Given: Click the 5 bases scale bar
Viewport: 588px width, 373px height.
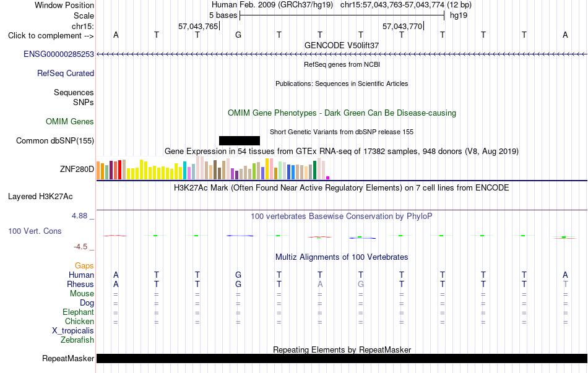Looking at the screenshot, I should 342,15.
